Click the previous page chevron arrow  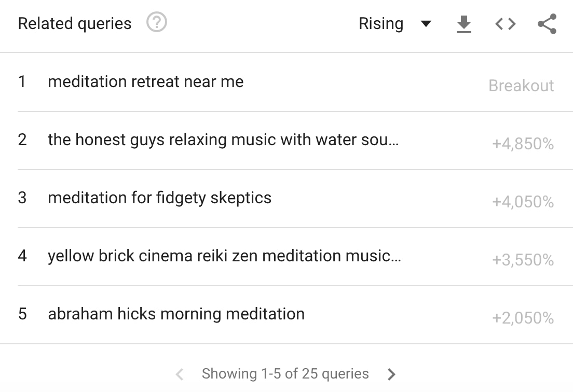click(x=180, y=373)
